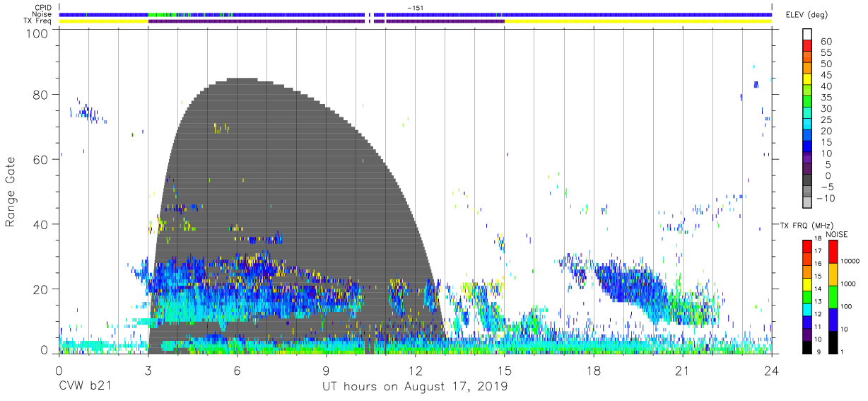Click the '100' label on the NOISE scale
Viewport: 868px width, 401px height.
(845, 308)
